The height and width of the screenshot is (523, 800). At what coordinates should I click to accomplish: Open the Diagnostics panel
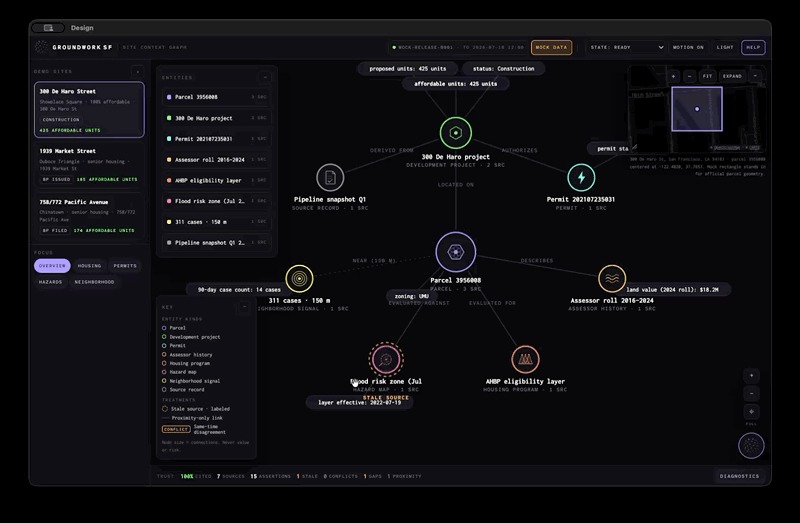pos(739,476)
